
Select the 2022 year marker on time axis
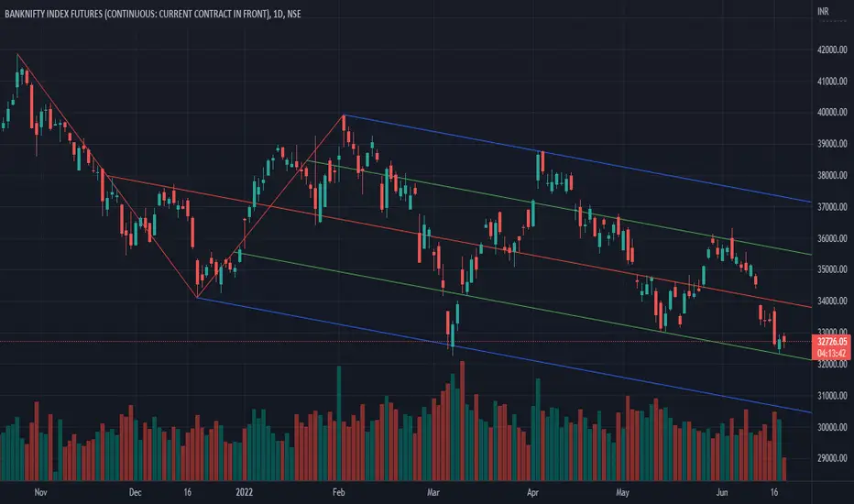click(x=244, y=493)
